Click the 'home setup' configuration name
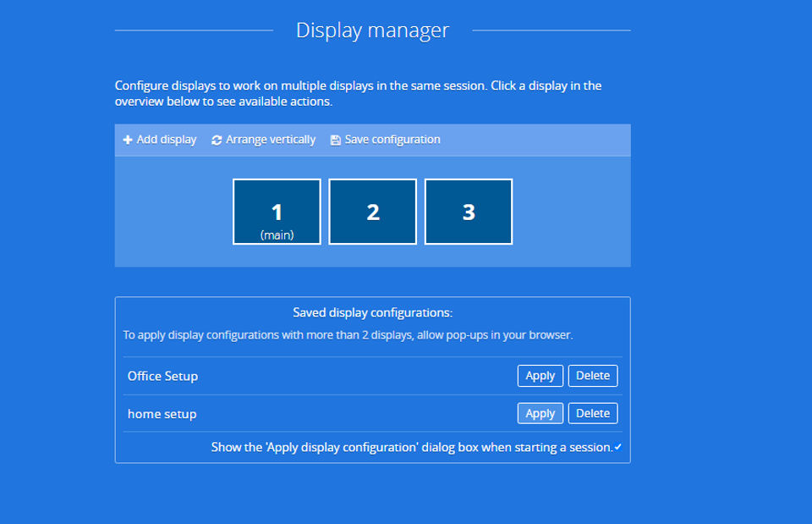This screenshot has height=524, width=812. click(162, 414)
